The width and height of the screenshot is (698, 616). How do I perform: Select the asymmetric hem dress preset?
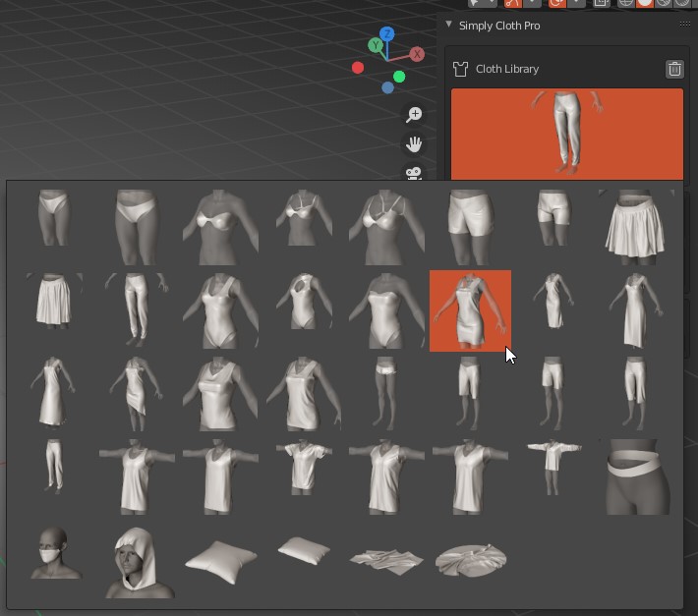(137, 393)
